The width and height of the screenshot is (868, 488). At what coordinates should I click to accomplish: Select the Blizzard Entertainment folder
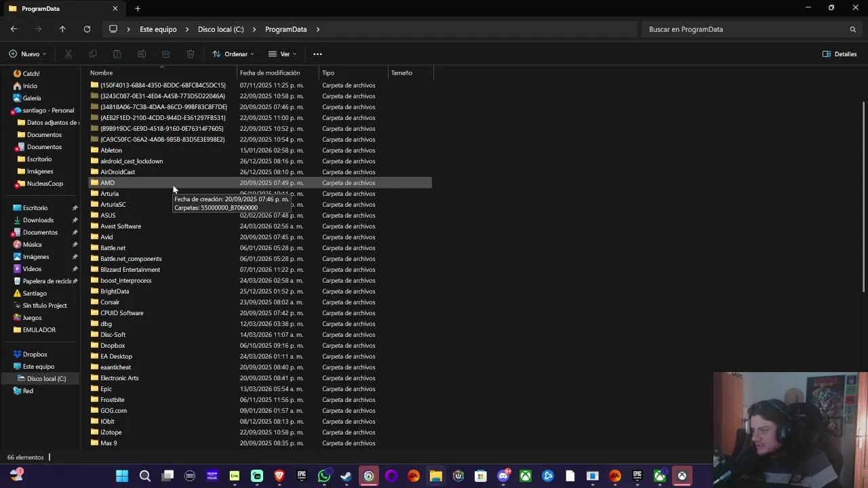point(260,270)
